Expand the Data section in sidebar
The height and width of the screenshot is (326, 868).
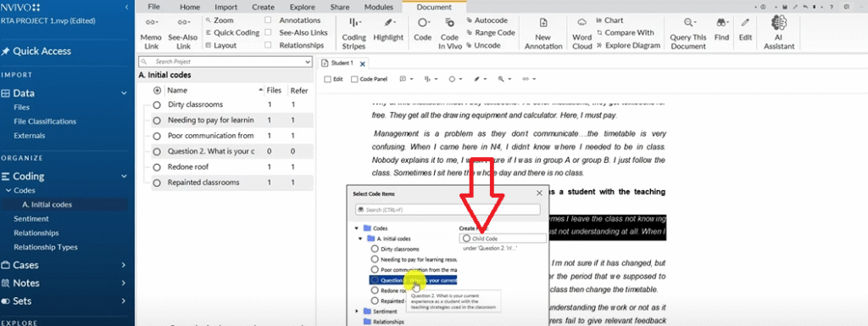coord(124,93)
